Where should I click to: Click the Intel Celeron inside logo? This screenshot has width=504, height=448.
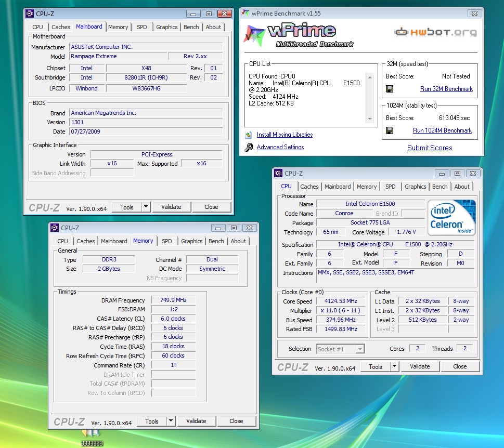tap(453, 217)
